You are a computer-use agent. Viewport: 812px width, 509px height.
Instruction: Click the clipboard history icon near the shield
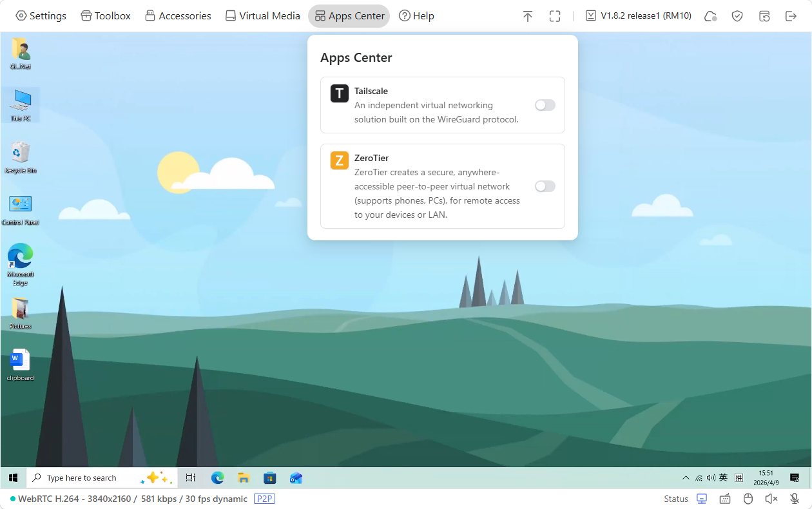click(764, 15)
